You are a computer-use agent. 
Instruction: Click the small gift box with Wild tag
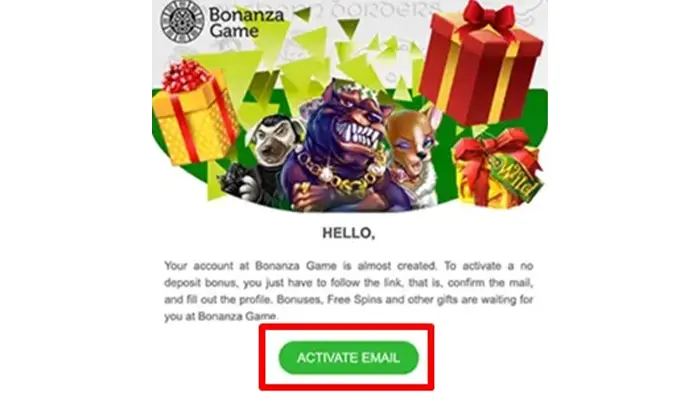[x=498, y=168]
